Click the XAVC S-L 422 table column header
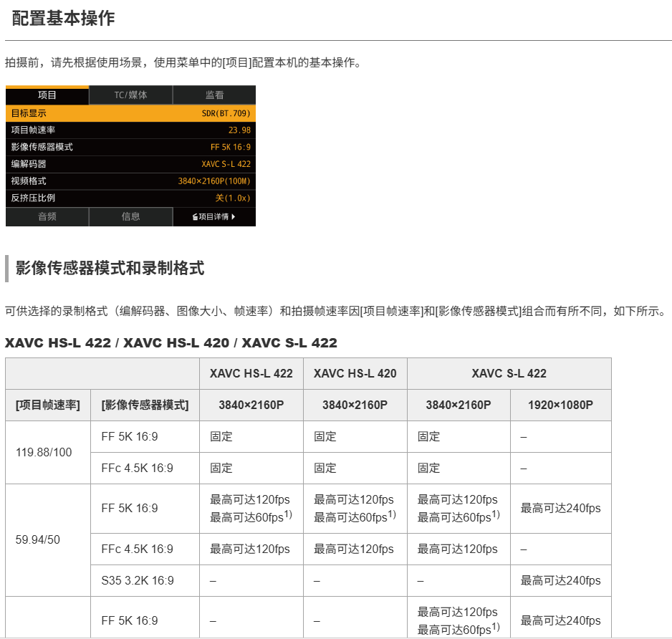Image resolution: width=672 pixels, height=639 pixels. 509,374
